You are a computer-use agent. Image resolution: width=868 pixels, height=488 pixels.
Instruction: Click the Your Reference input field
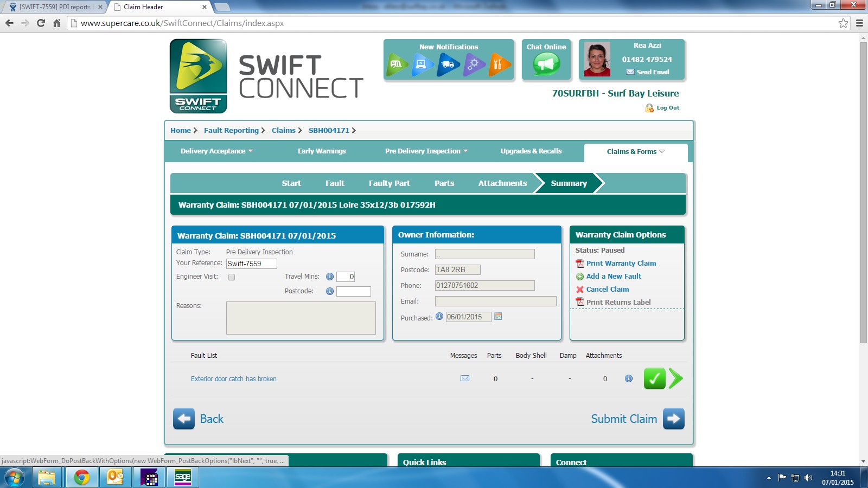tap(251, 264)
